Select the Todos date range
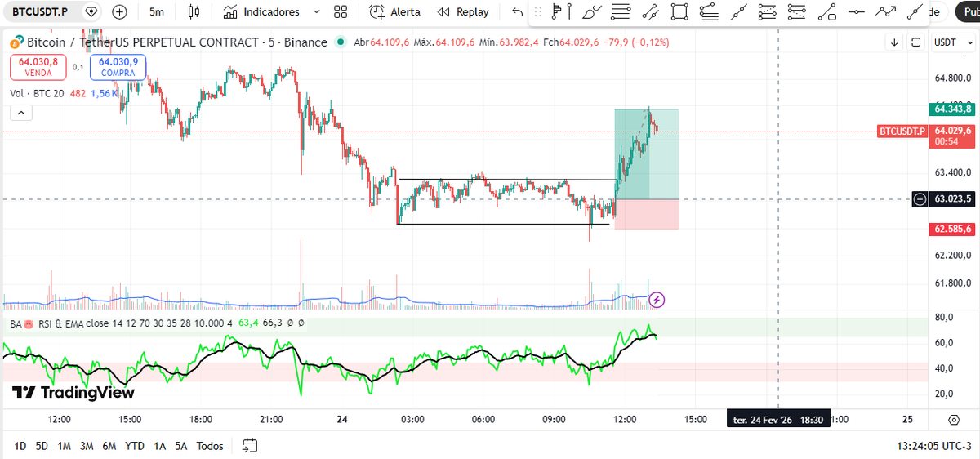 (x=210, y=446)
